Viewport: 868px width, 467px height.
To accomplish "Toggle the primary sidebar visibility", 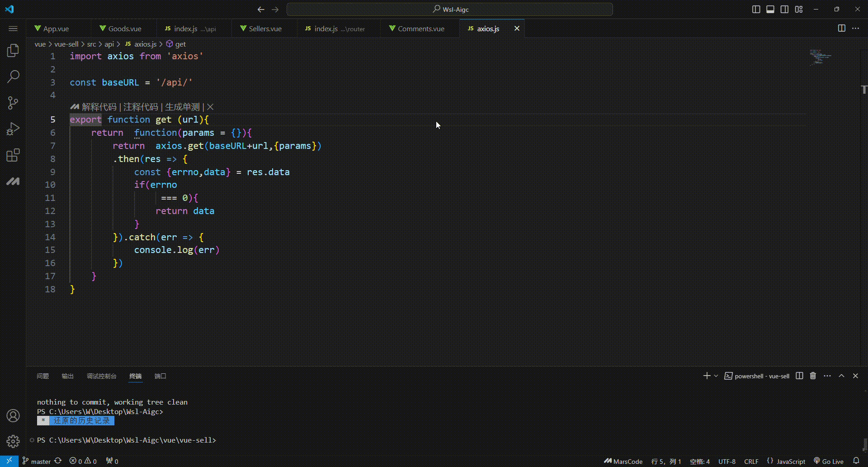I will coord(756,9).
